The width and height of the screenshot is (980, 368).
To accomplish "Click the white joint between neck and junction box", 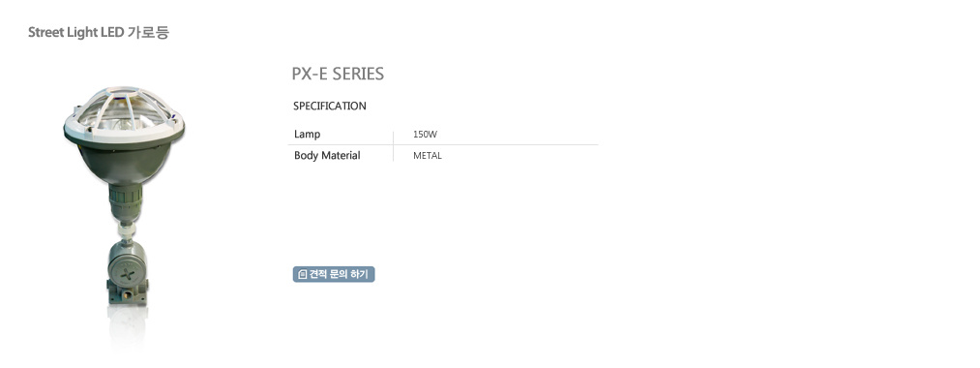I will click(x=127, y=230).
